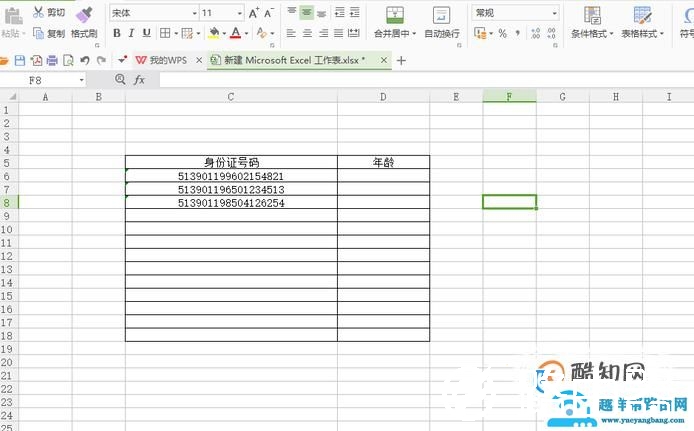Image resolution: width=694 pixels, height=431 pixels.
Task: Toggle Bold formatting
Action: [117, 33]
